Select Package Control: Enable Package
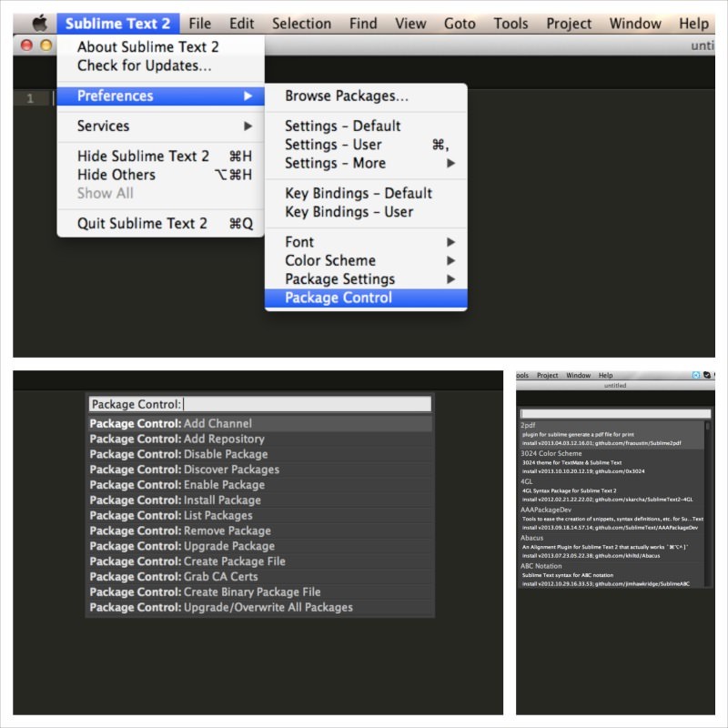This screenshot has width=728, height=728. [x=260, y=485]
